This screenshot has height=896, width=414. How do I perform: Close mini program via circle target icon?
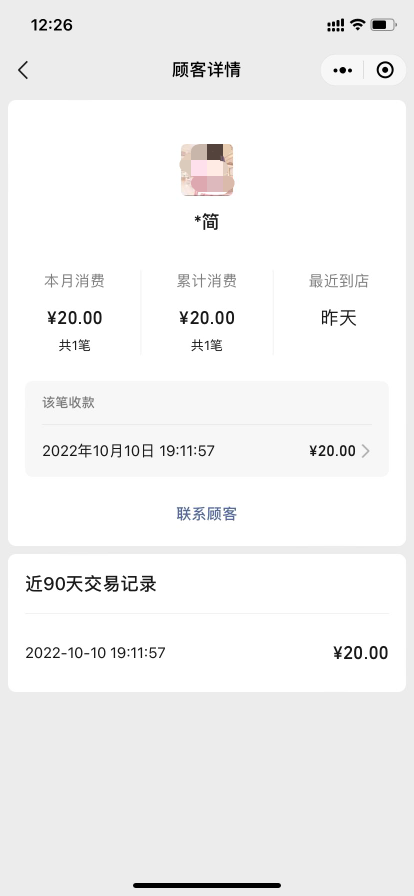click(385, 70)
